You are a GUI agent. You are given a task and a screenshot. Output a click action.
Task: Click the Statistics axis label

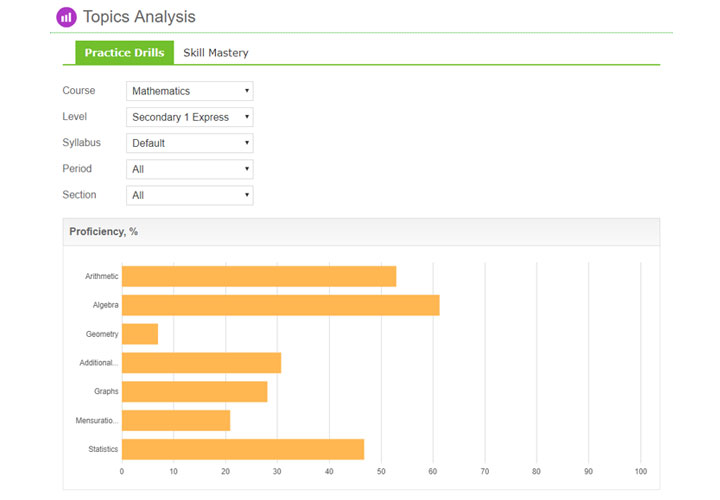click(x=103, y=450)
